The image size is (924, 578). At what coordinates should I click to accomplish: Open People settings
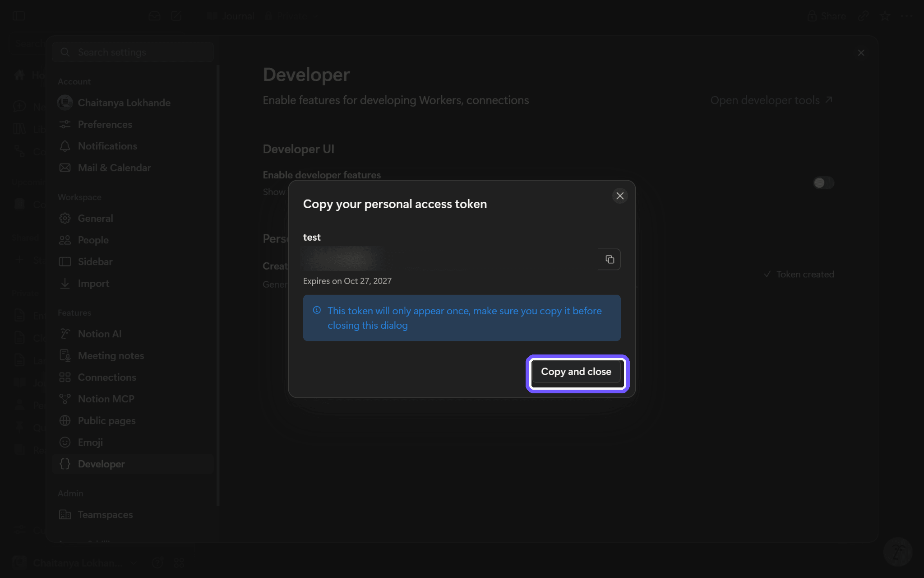(x=133, y=240)
